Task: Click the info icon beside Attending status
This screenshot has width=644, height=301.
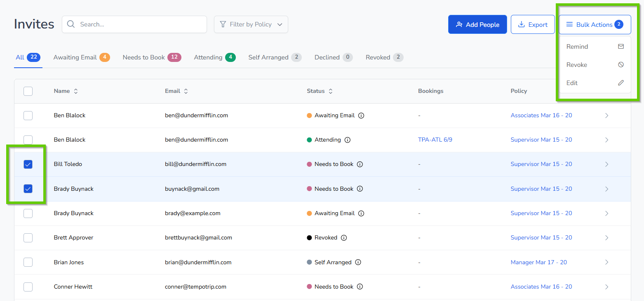Action: 347,140
